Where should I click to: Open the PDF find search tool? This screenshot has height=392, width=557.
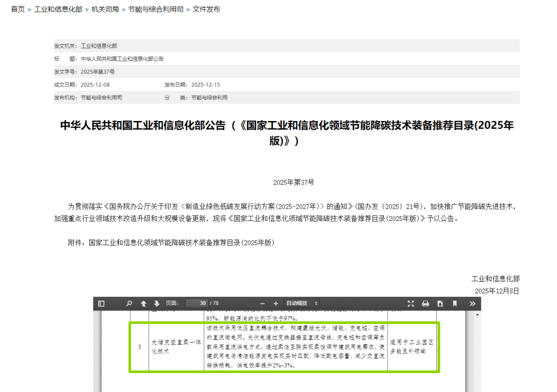pyautogui.click(x=129, y=303)
